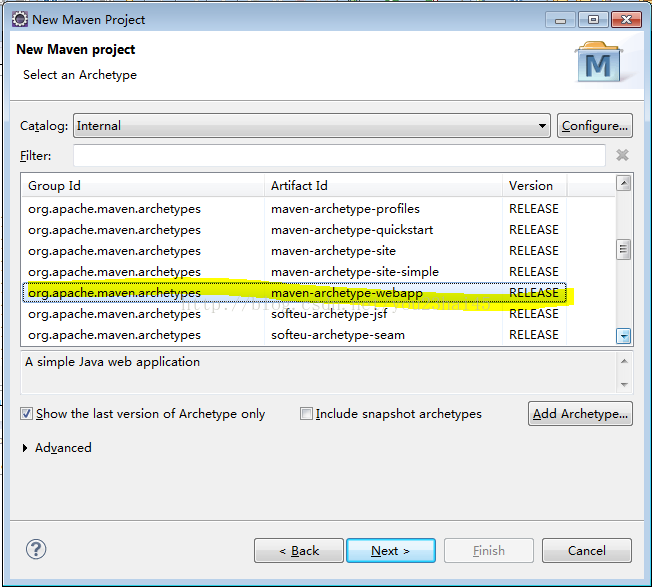Click archetype list scroll down arrow

(x=623, y=336)
